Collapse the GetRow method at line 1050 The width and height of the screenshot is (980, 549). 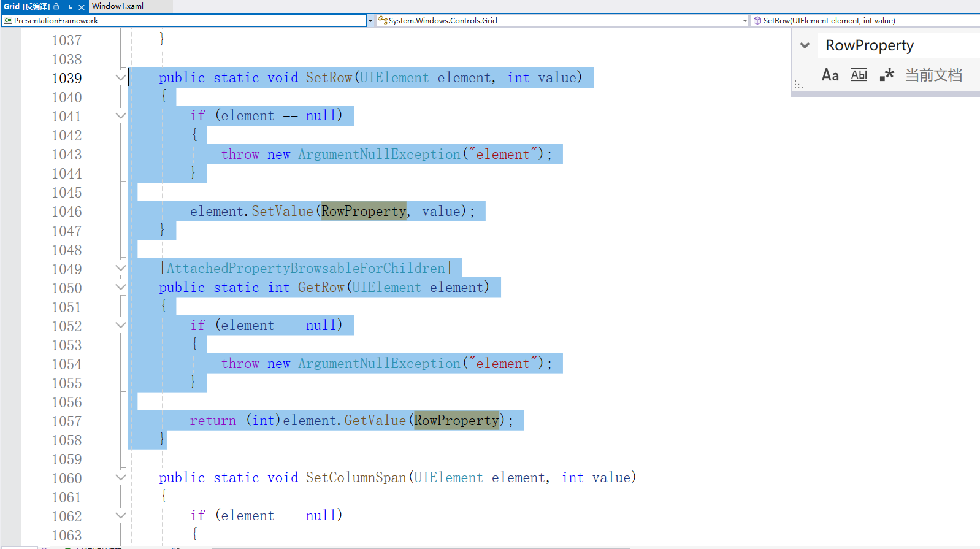[120, 287]
